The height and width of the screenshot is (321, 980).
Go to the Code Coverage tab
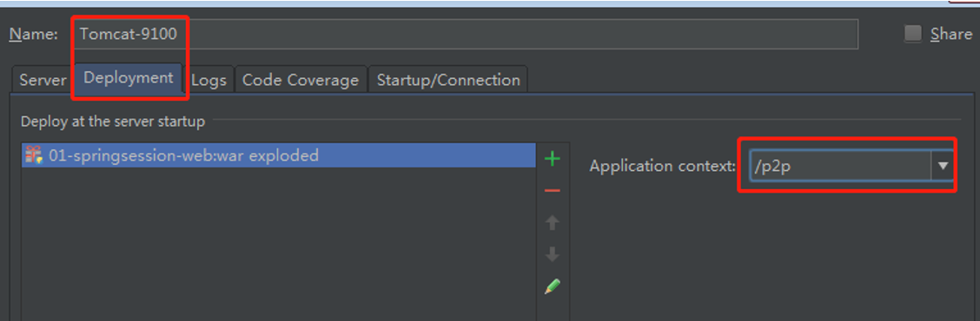(x=301, y=80)
